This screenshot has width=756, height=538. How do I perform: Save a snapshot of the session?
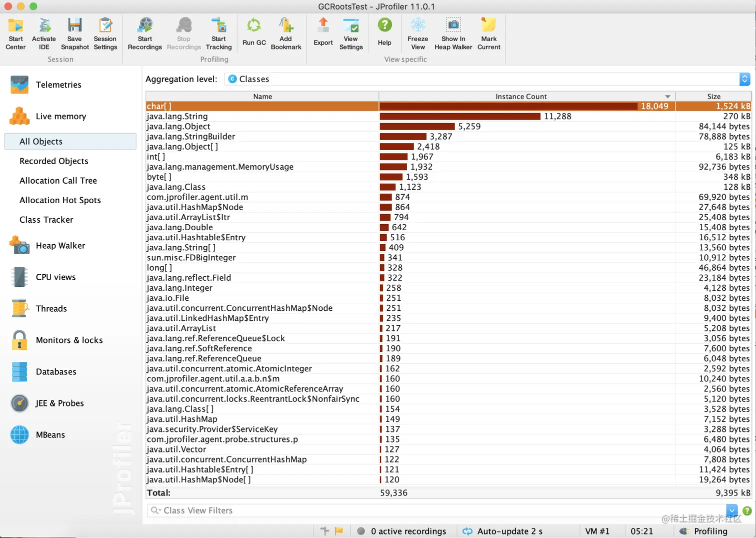[x=75, y=34]
